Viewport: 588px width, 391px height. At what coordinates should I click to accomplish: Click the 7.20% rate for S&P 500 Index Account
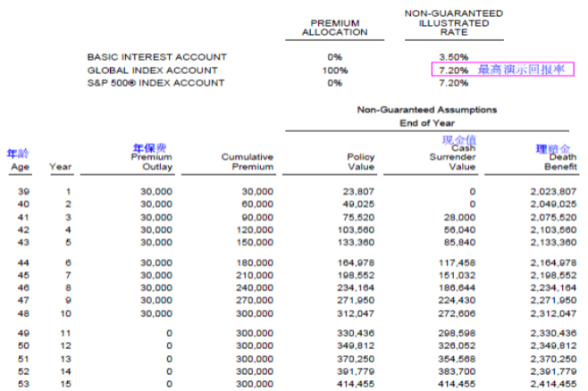(x=454, y=83)
